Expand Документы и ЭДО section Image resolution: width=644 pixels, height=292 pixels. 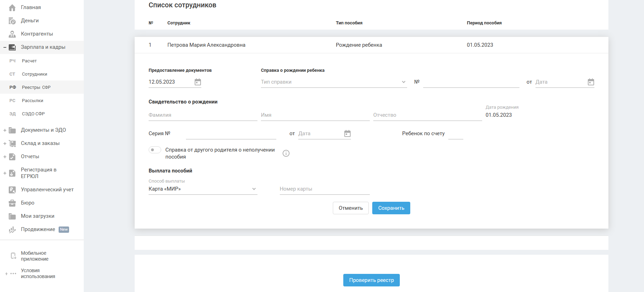tap(5, 130)
